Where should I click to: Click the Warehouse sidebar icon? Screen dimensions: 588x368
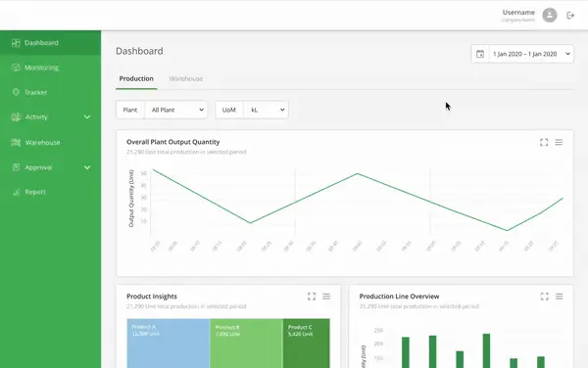click(16, 142)
